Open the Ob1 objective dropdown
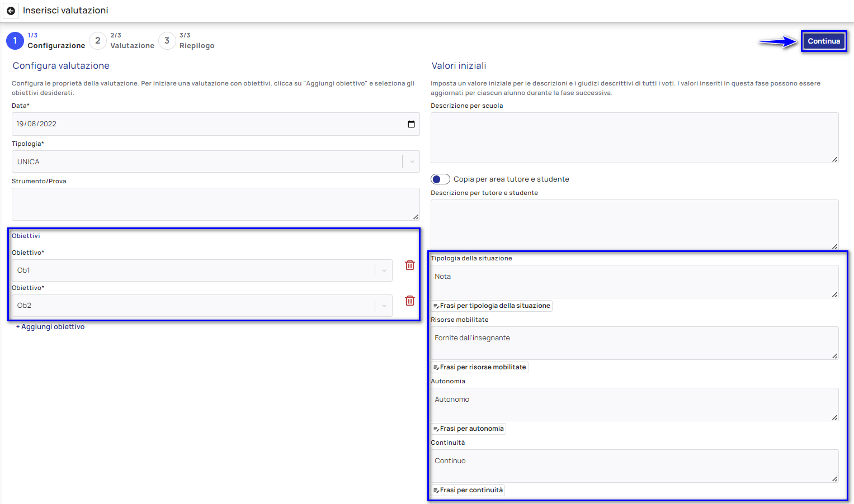The height and width of the screenshot is (504, 854). (x=384, y=270)
